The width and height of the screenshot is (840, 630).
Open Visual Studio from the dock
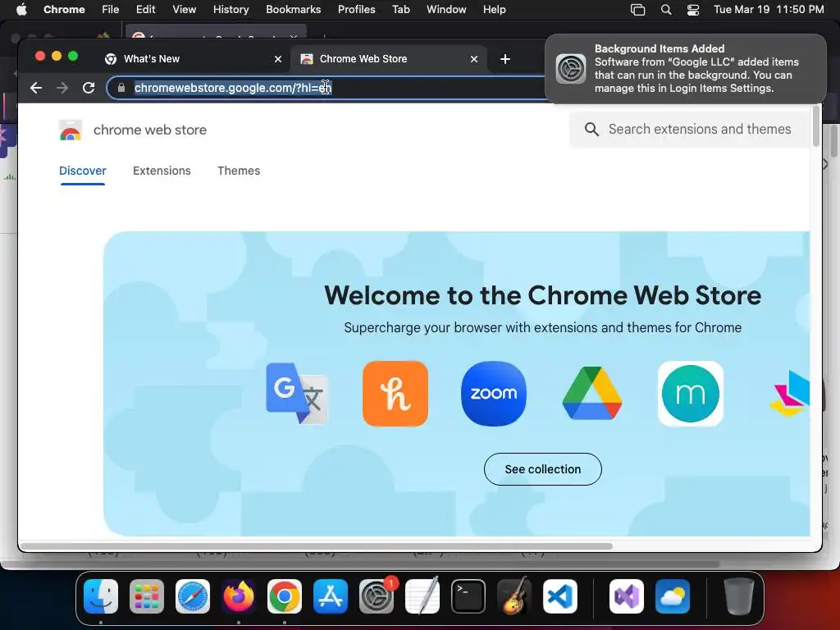pos(627,596)
